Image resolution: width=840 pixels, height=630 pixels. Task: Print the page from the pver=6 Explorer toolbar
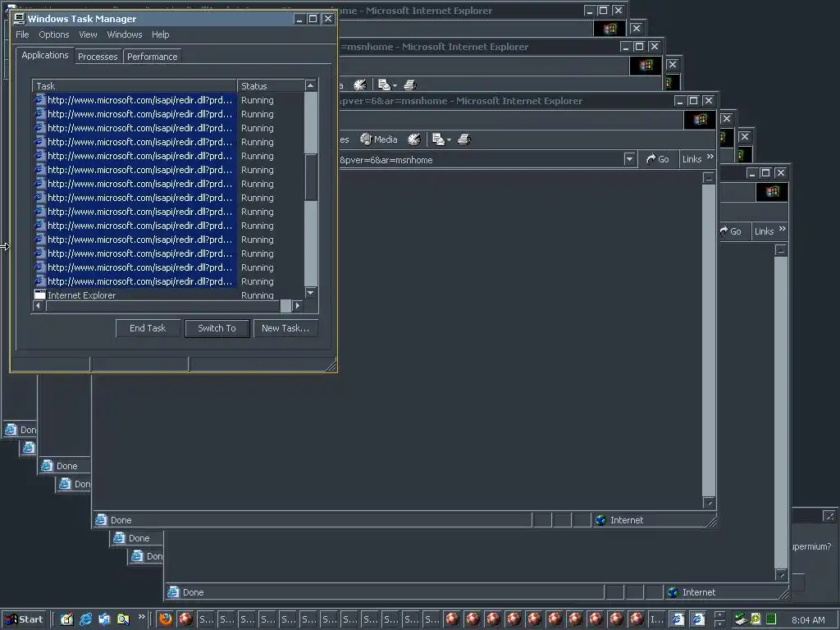coord(464,139)
